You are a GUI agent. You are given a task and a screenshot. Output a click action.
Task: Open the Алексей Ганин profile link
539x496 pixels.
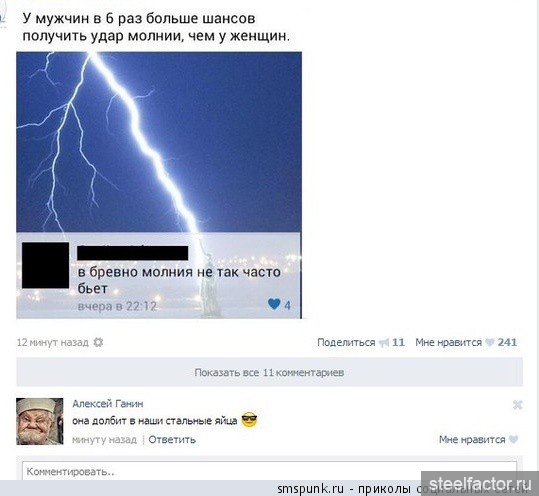point(108,404)
